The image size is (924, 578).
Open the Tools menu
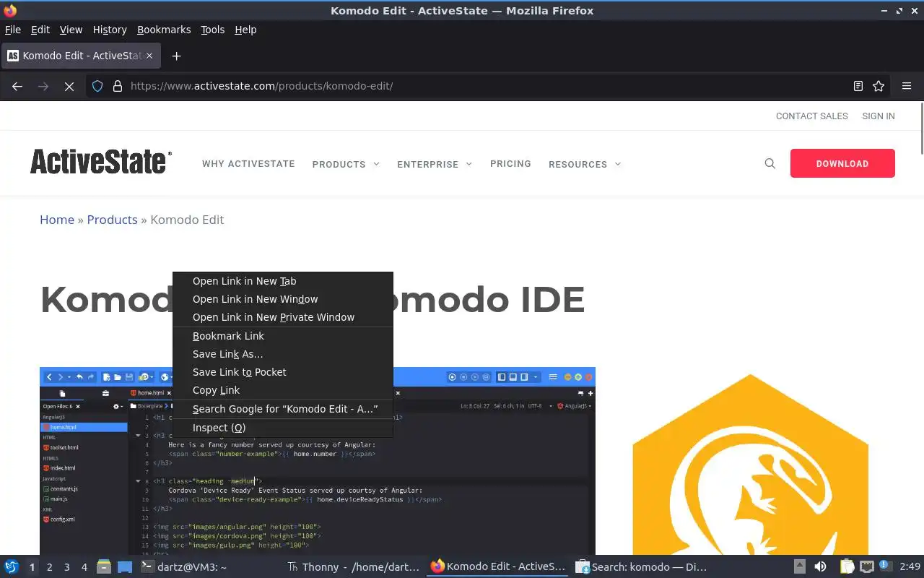tap(213, 30)
